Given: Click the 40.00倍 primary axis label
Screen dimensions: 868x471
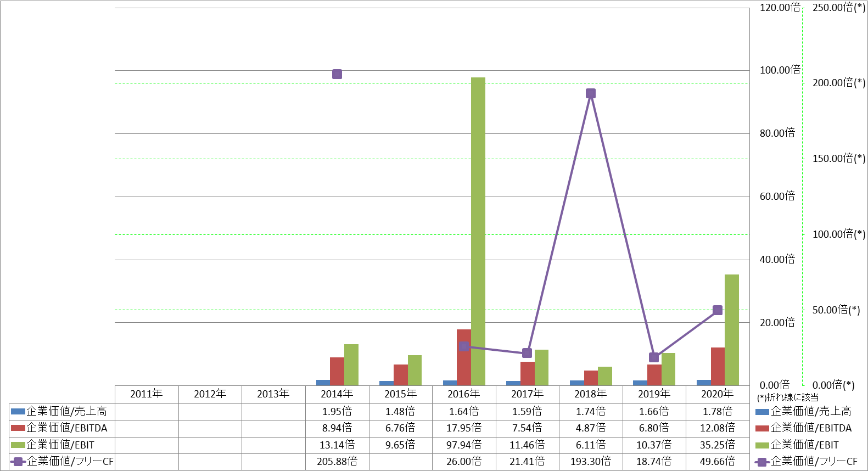Looking at the screenshot, I should click(777, 260).
